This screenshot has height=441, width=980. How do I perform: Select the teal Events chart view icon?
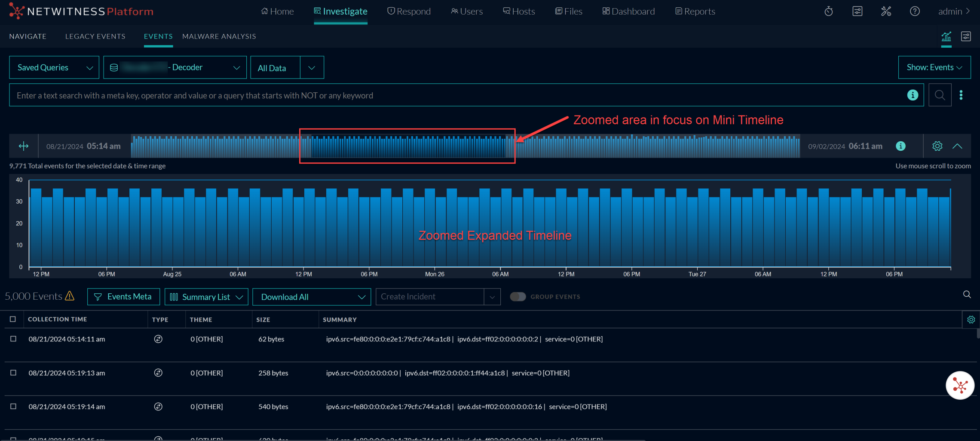point(946,36)
